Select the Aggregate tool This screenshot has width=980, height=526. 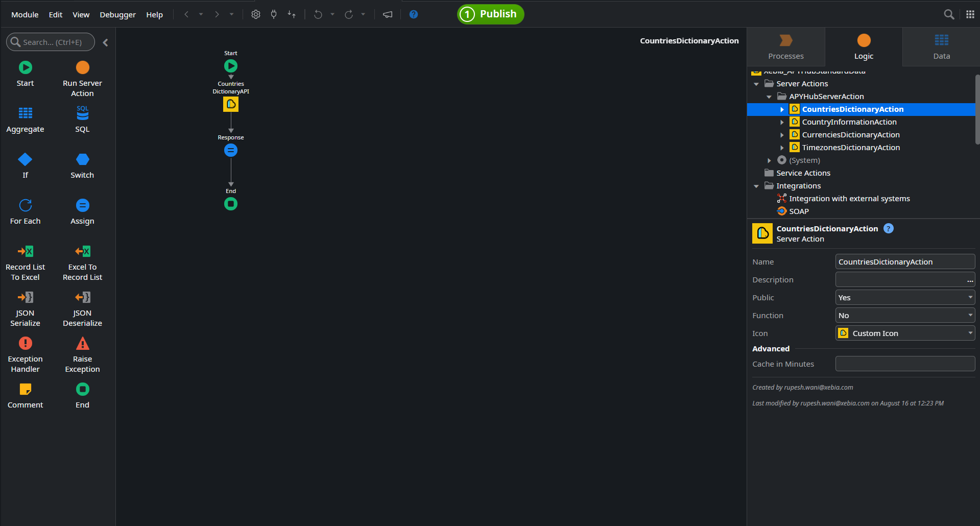[25, 119]
